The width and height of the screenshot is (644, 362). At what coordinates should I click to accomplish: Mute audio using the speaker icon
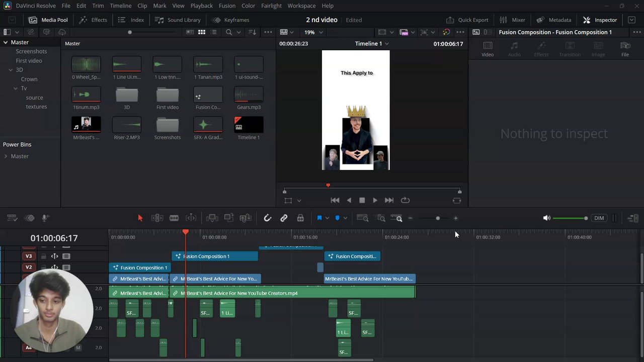coord(546,218)
